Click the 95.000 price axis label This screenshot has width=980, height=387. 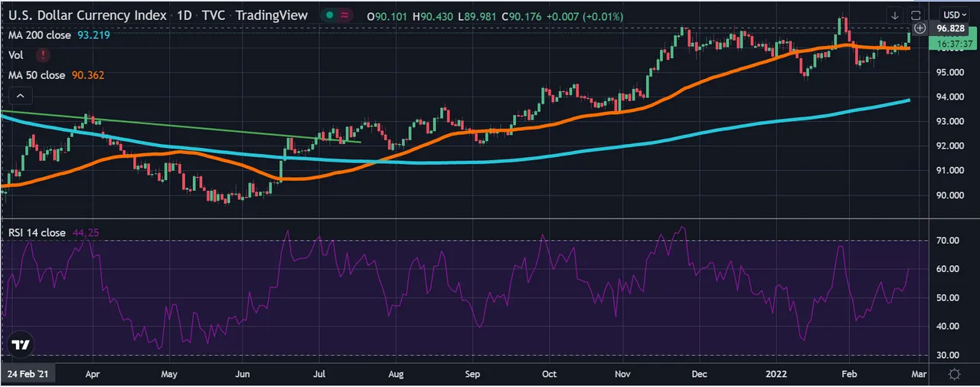pos(950,73)
